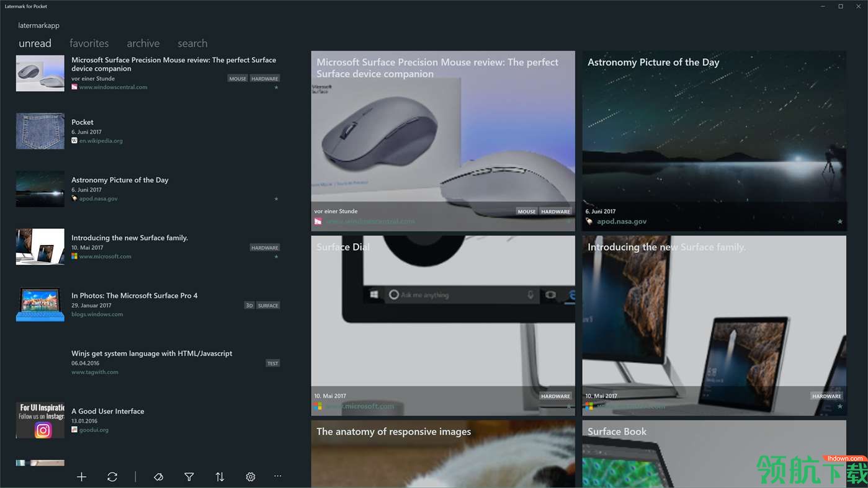Image resolution: width=868 pixels, height=488 pixels.
Task: Open settings with the gear icon
Action: tap(251, 477)
